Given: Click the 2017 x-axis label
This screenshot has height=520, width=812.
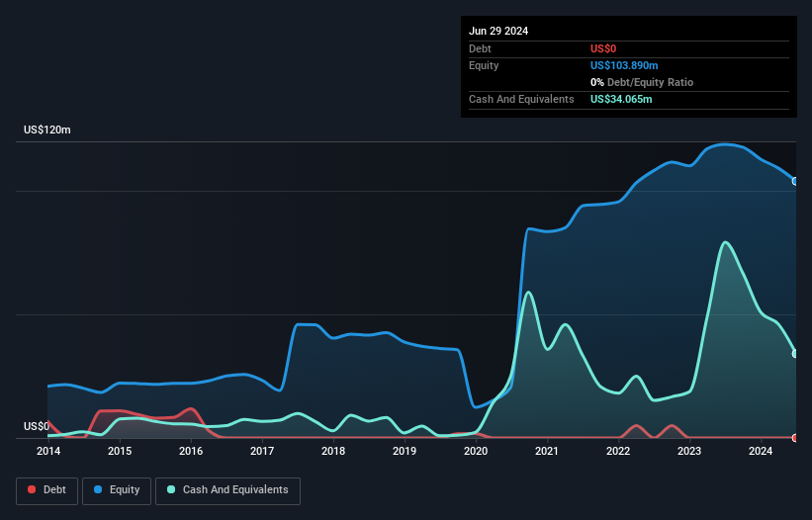Looking at the screenshot, I should tap(262, 451).
